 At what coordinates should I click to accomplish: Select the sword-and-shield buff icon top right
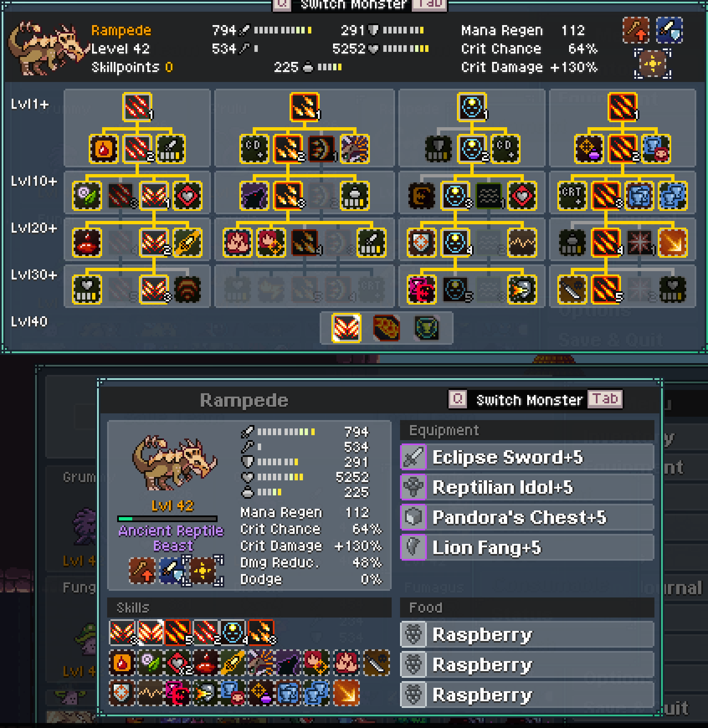click(670, 30)
